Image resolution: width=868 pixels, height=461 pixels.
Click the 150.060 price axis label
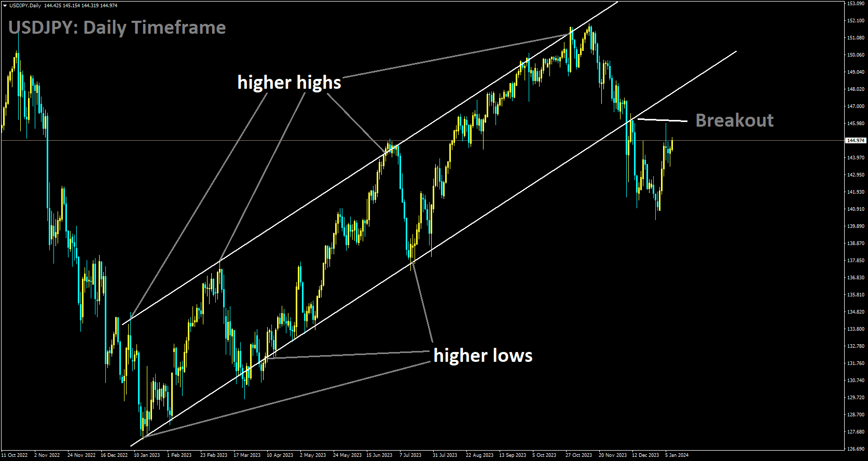pos(856,55)
